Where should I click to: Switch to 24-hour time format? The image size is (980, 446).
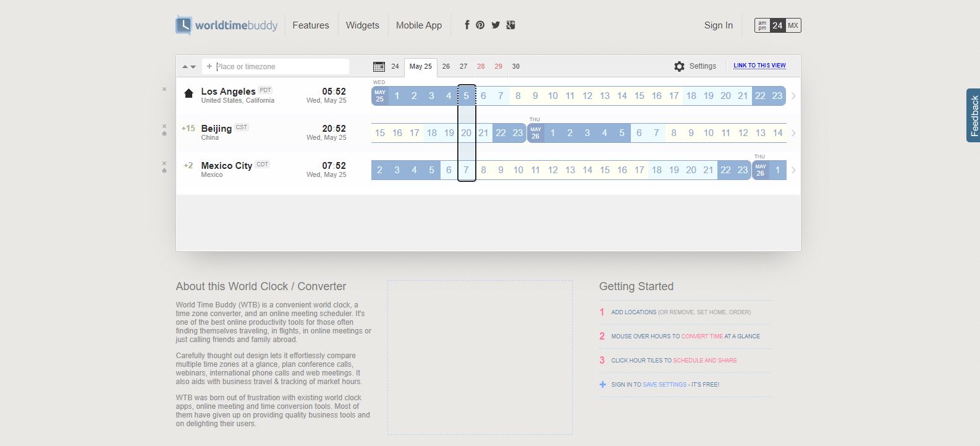click(x=777, y=25)
